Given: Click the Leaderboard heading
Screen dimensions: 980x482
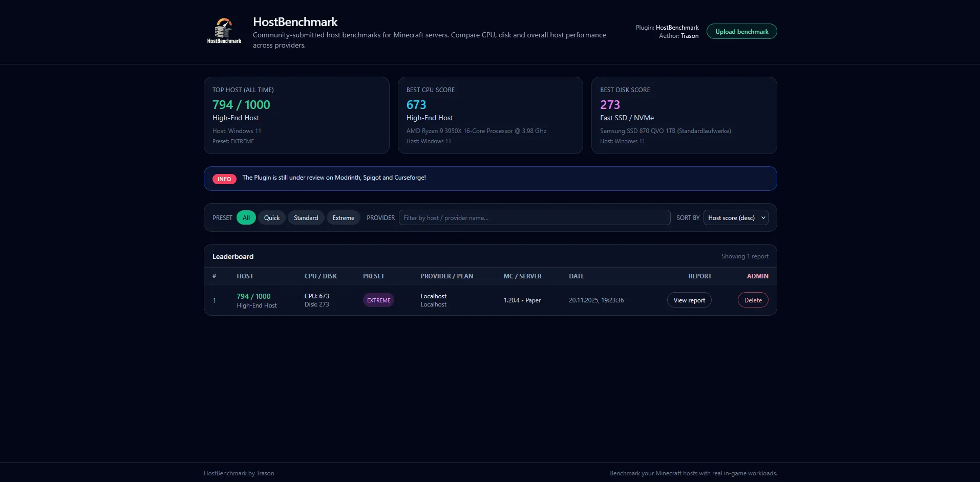Looking at the screenshot, I should pos(233,256).
